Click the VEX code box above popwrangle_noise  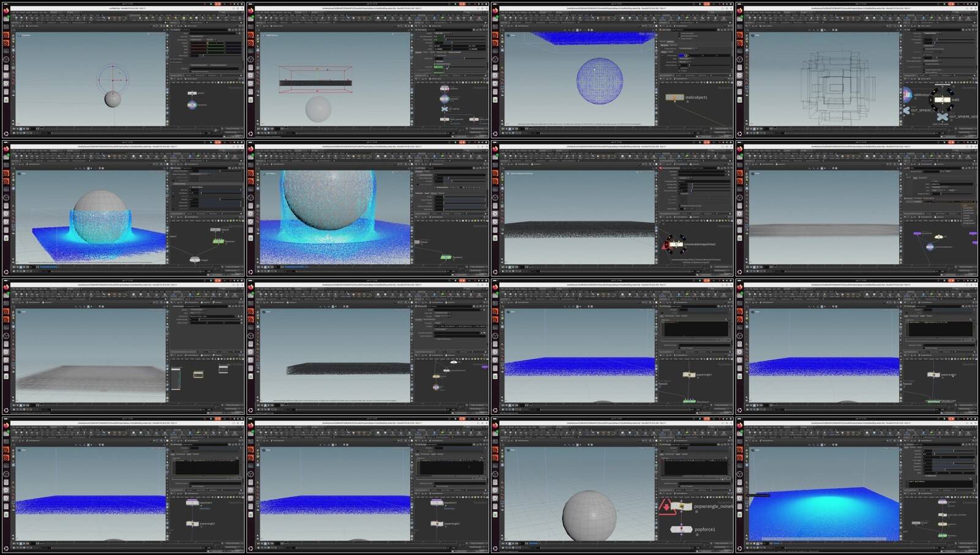point(696,467)
